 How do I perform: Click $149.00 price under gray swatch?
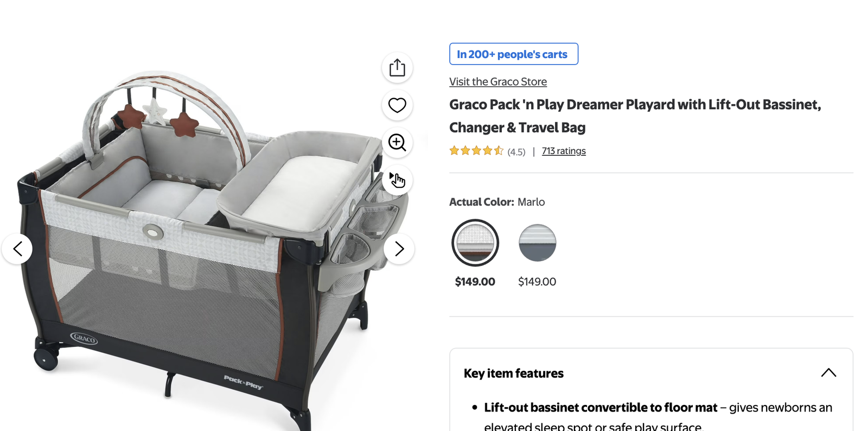(x=537, y=282)
